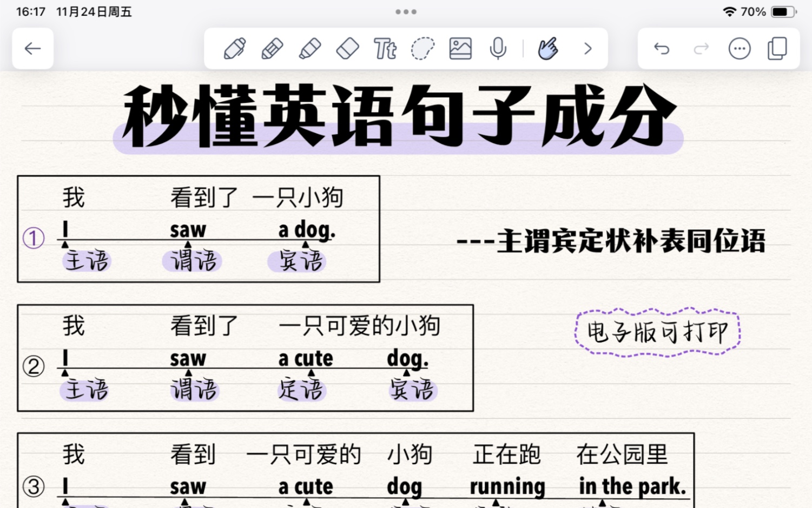Screen dimensions: 812x508
Task: Tap the title 秒懂英语句子成分
Action: (x=399, y=116)
